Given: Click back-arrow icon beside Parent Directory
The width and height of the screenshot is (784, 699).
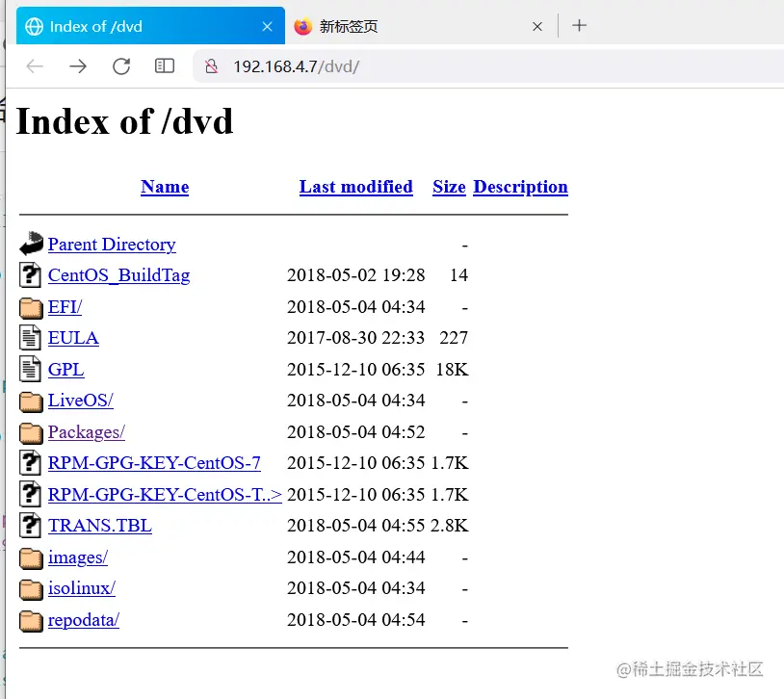Looking at the screenshot, I should [32, 243].
